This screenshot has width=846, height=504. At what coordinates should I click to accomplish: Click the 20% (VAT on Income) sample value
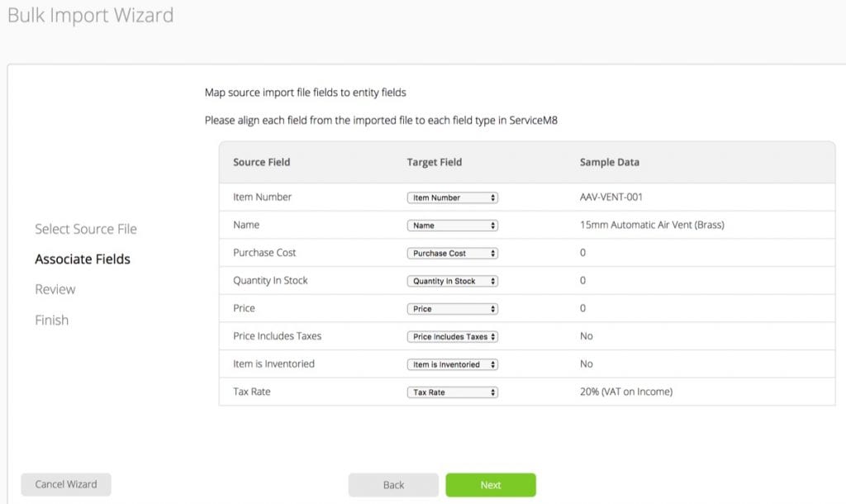coord(626,392)
